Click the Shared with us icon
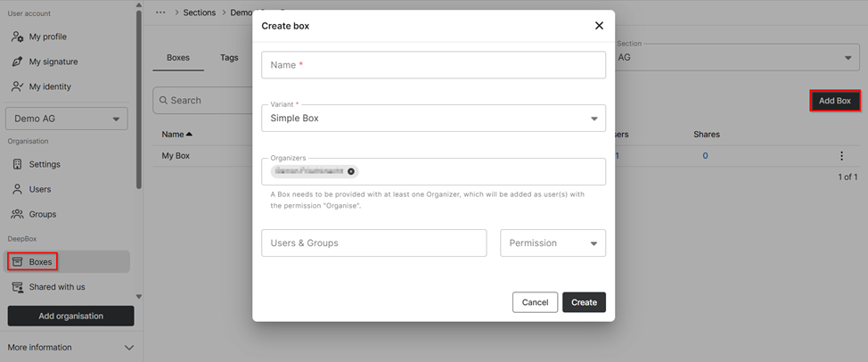868x362 pixels. click(17, 287)
